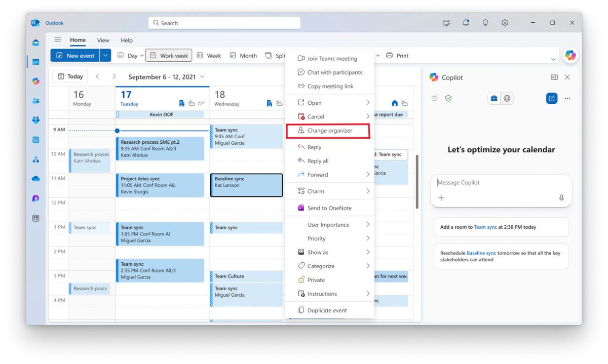Open the OneDrive cloud icon in sidebar
The width and height of the screenshot is (608, 364).
pos(35,179)
